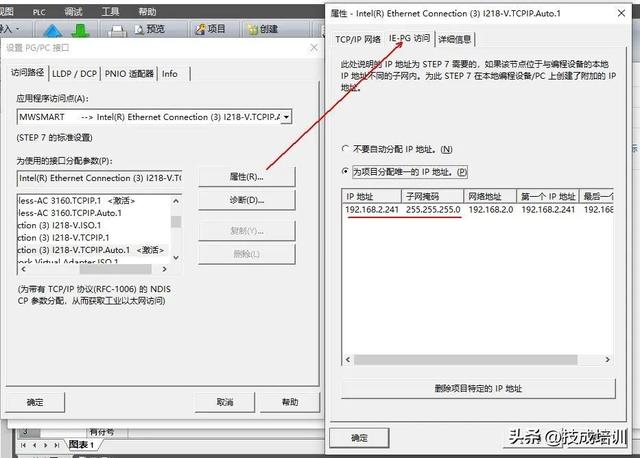640x458 pixels.
Task: Click the interface list's up arrow
Action: point(176,201)
